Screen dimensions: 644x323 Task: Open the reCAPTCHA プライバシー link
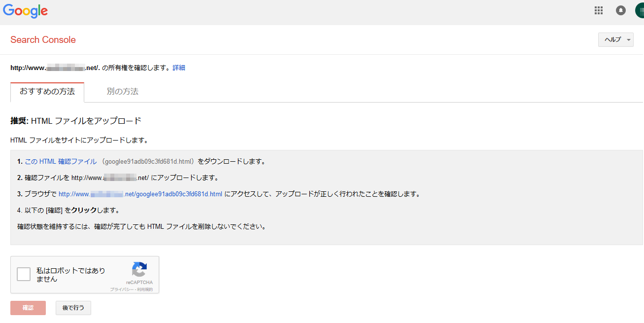tap(120, 289)
